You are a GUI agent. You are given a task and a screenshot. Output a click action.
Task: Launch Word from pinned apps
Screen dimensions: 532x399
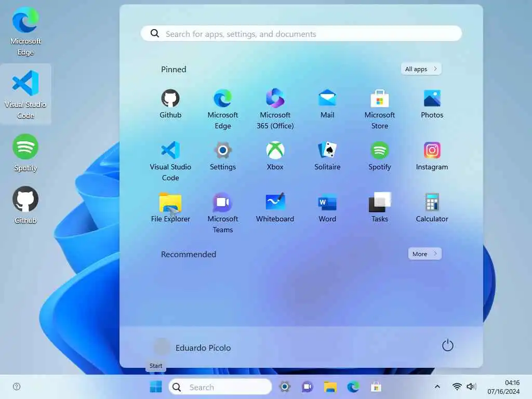coord(327,208)
